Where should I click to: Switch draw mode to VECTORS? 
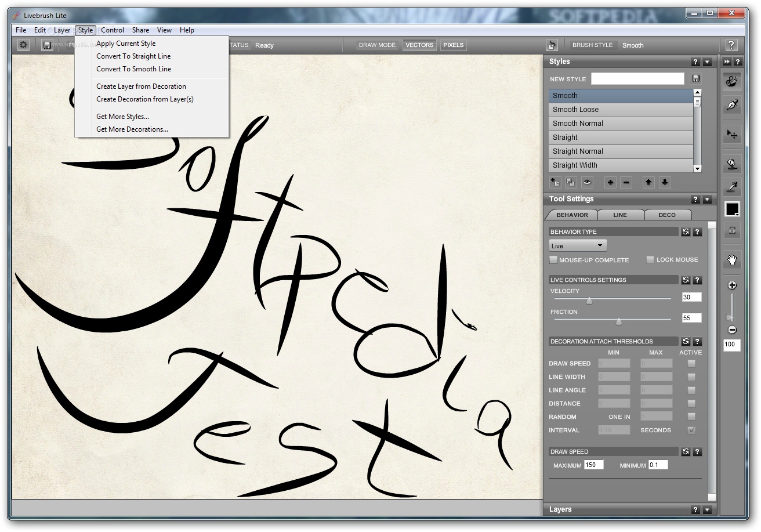click(419, 45)
